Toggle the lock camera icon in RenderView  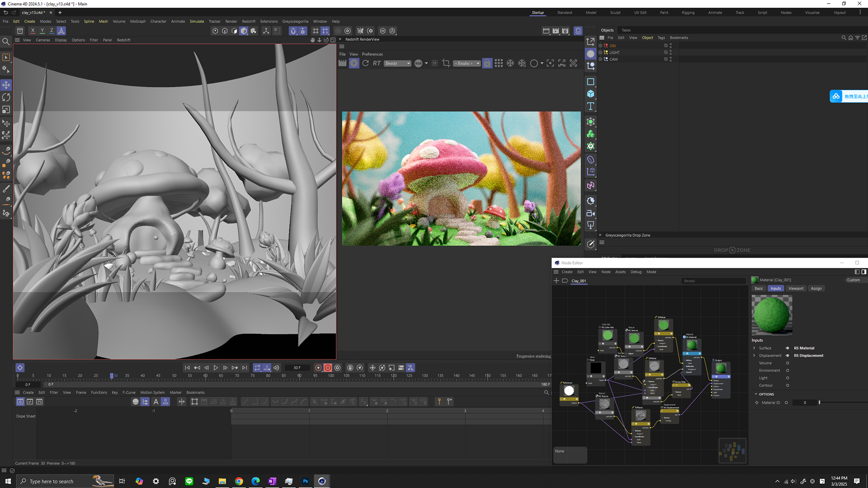pos(487,63)
